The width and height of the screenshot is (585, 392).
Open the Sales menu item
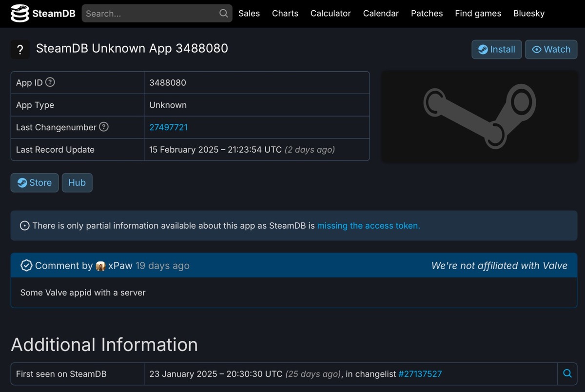tap(249, 14)
